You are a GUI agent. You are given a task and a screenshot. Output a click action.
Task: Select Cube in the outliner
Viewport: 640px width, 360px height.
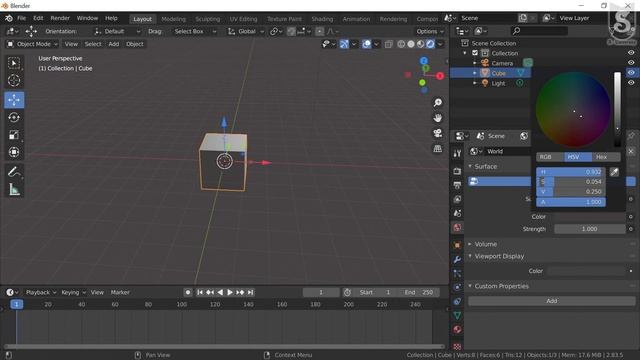(498, 73)
